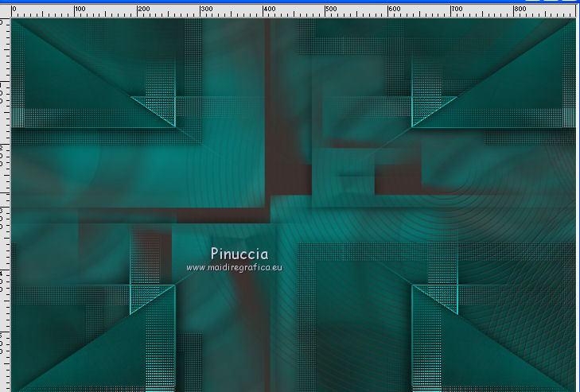Click the 500 mark on horizontal ruler

(x=331, y=9)
